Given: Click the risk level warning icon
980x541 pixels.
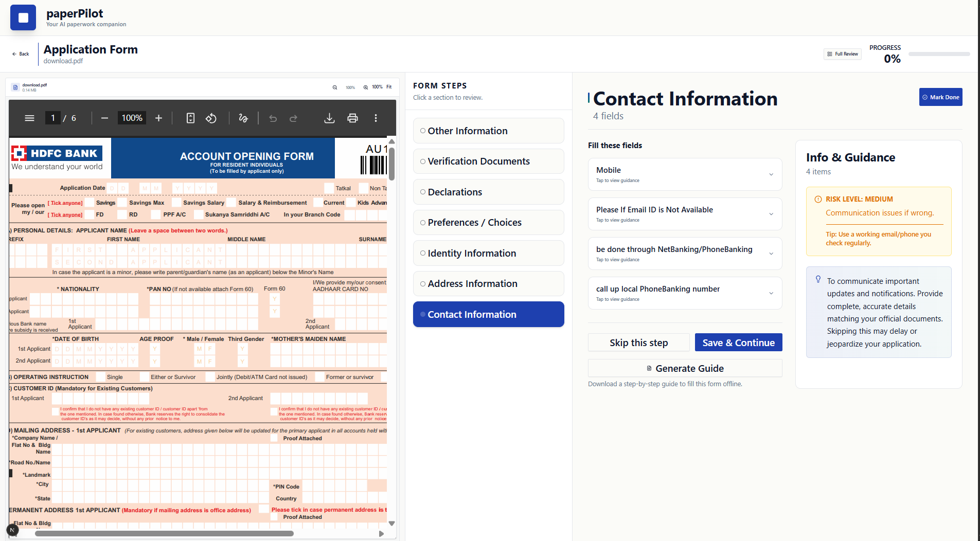Looking at the screenshot, I should pos(818,200).
